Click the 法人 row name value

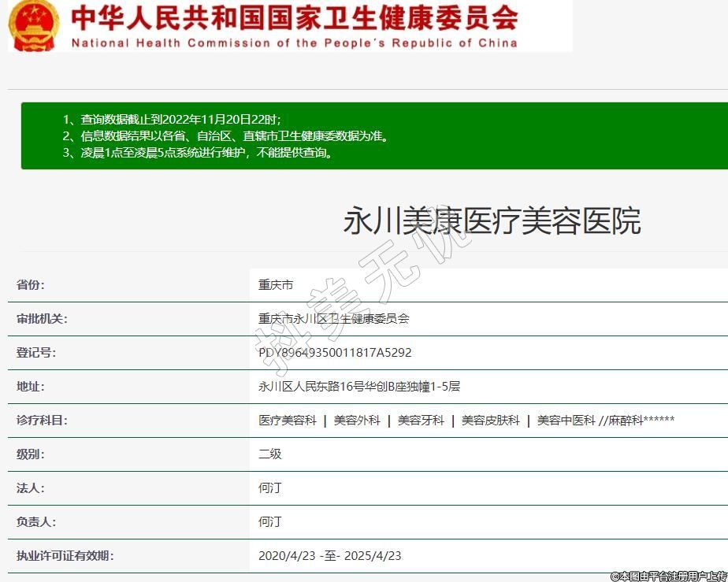tap(270, 488)
